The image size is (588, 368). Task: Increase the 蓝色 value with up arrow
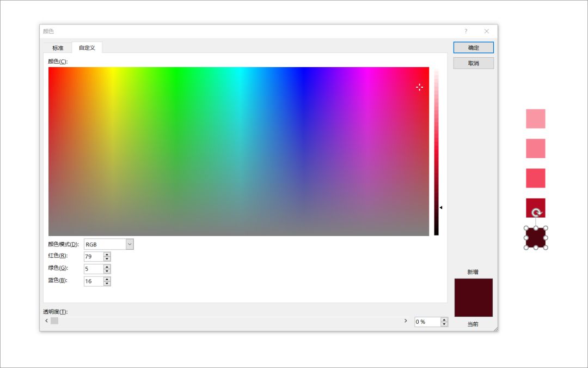107,279
